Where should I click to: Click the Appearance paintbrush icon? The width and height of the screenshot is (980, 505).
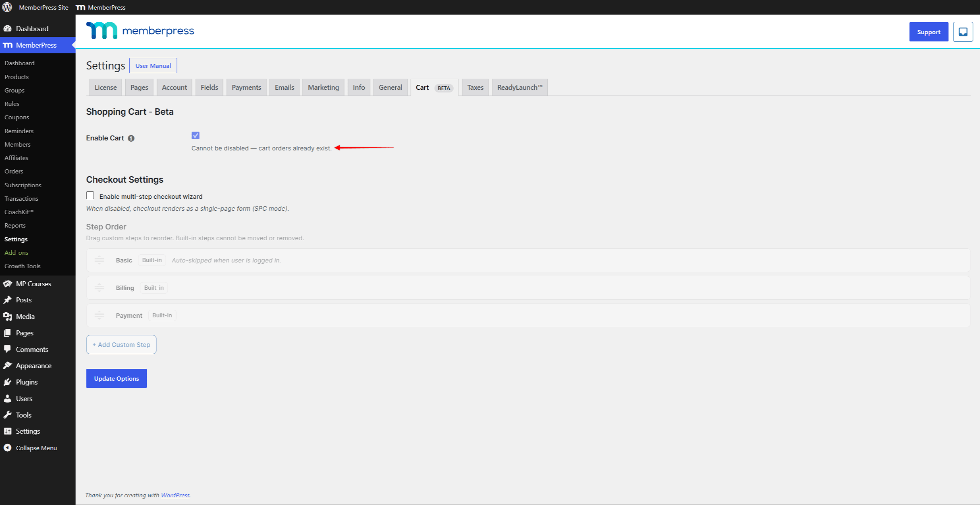click(7, 365)
